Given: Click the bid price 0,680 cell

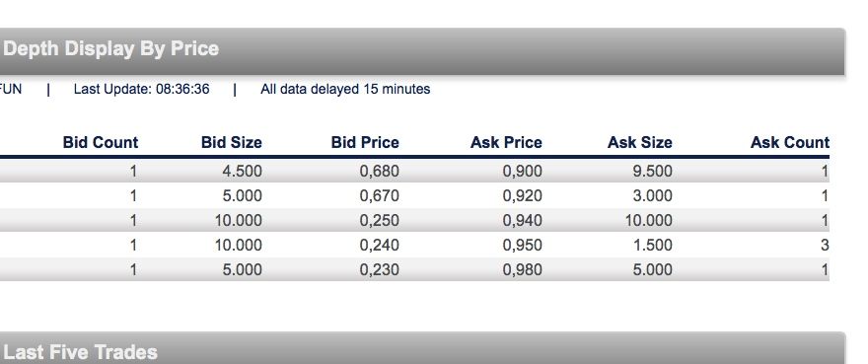Looking at the screenshot, I should (379, 172).
